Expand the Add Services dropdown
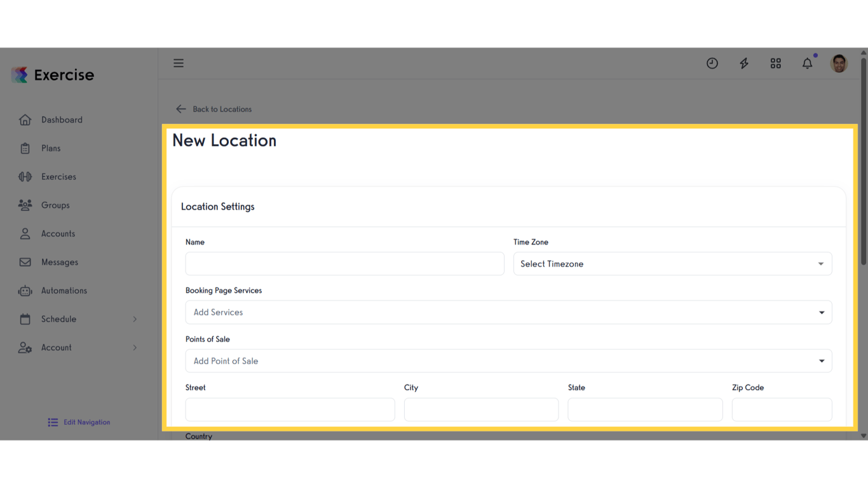The width and height of the screenshot is (868, 488). 508,312
